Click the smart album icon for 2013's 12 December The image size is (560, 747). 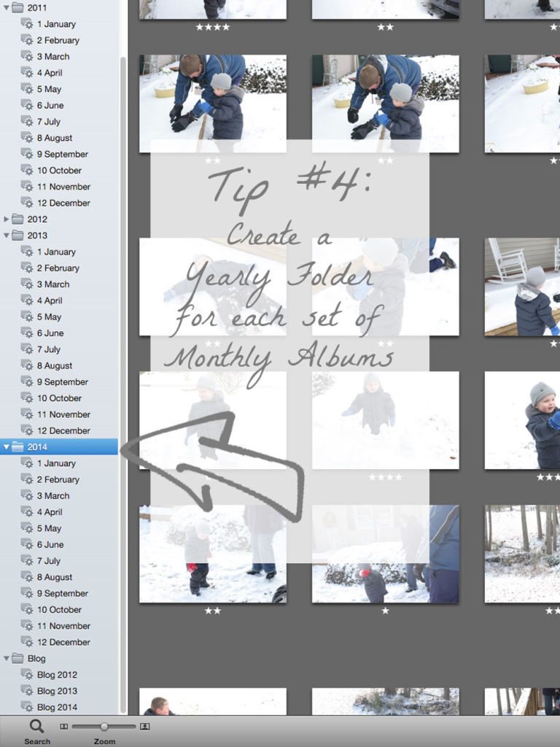(27, 430)
